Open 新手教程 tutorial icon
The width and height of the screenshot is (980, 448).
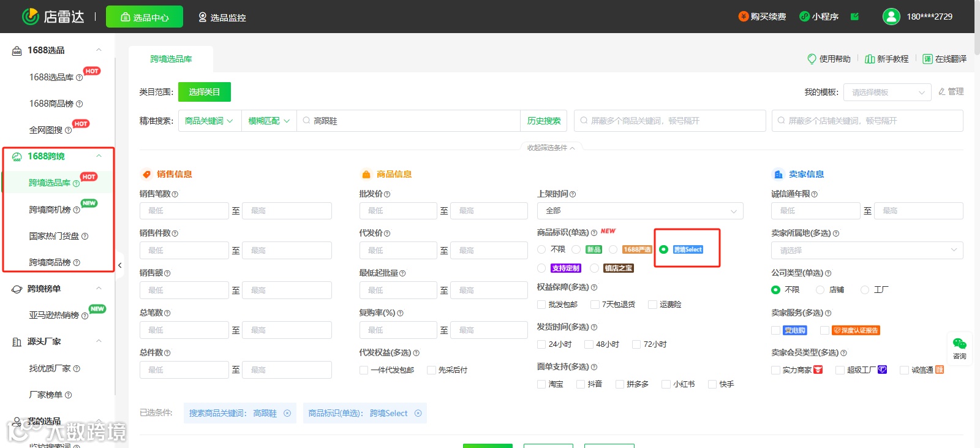point(870,59)
